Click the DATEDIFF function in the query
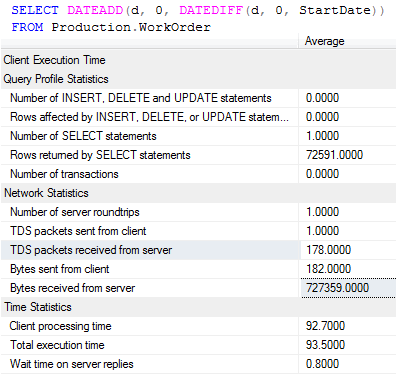 pos(211,10)
